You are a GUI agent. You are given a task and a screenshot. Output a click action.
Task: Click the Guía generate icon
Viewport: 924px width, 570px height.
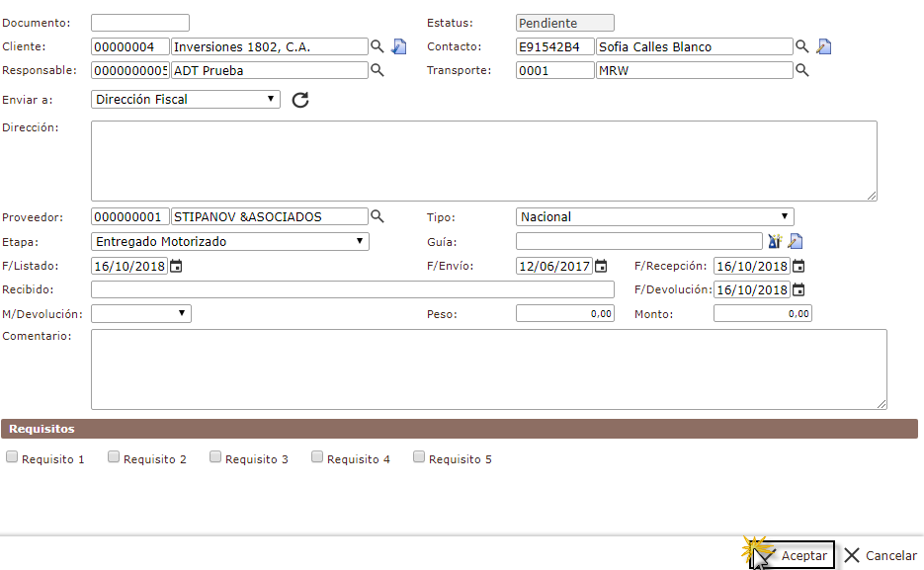click(775, 242)
